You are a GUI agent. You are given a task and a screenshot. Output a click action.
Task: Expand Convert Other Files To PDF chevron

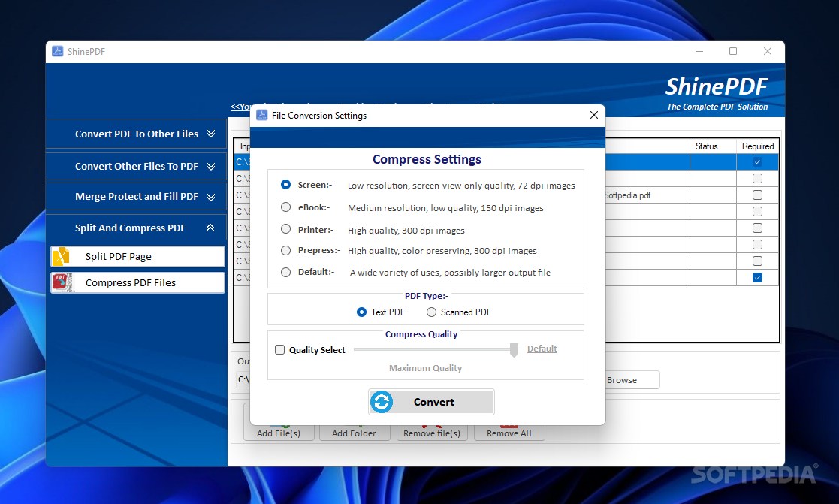coord(211,167)
